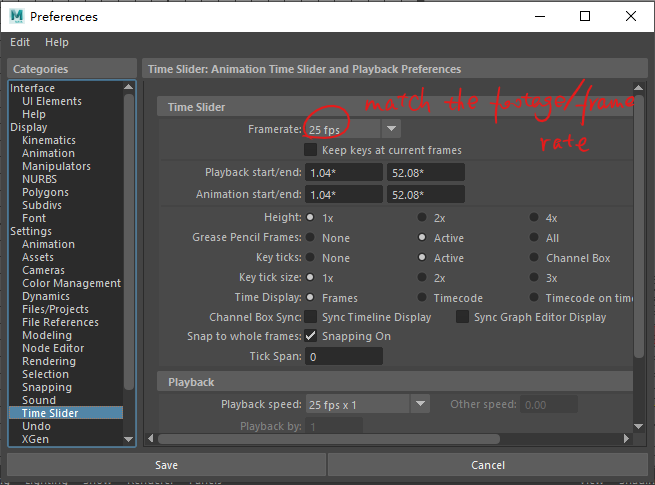The height and width of the screenshot is (485, 655).
Task: Set Grease Pencil Frames to None
Action: (310, 237)
